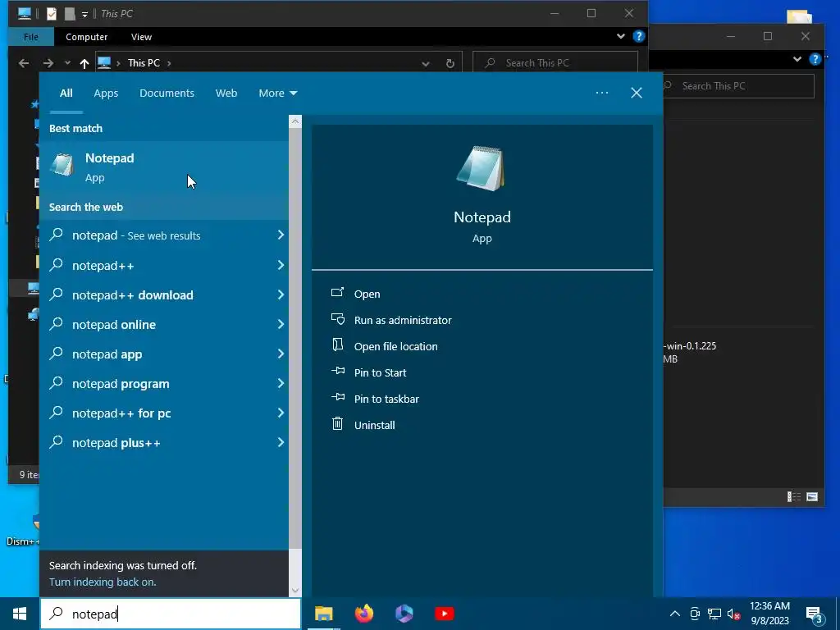Click pin icon beside Pin to taskbar
This screenshot has width=840, height=630.
[x=337, y=397]
